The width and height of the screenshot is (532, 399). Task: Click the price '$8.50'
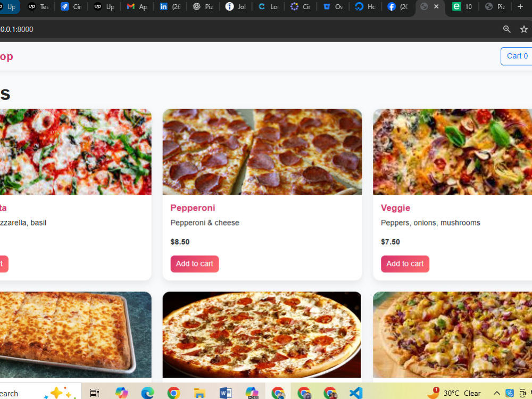[x=180, y=242]
